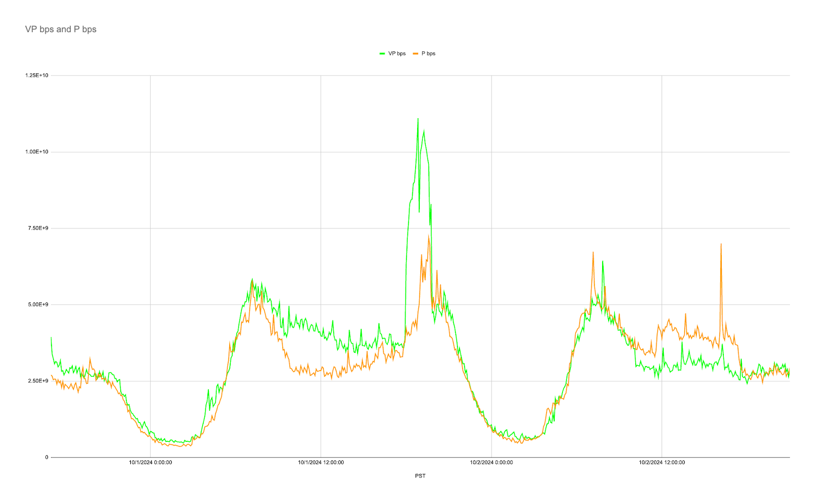Viewport: 815px width, 504px height.
Task: Click the y-axis label 0
Action: (46, 457)
